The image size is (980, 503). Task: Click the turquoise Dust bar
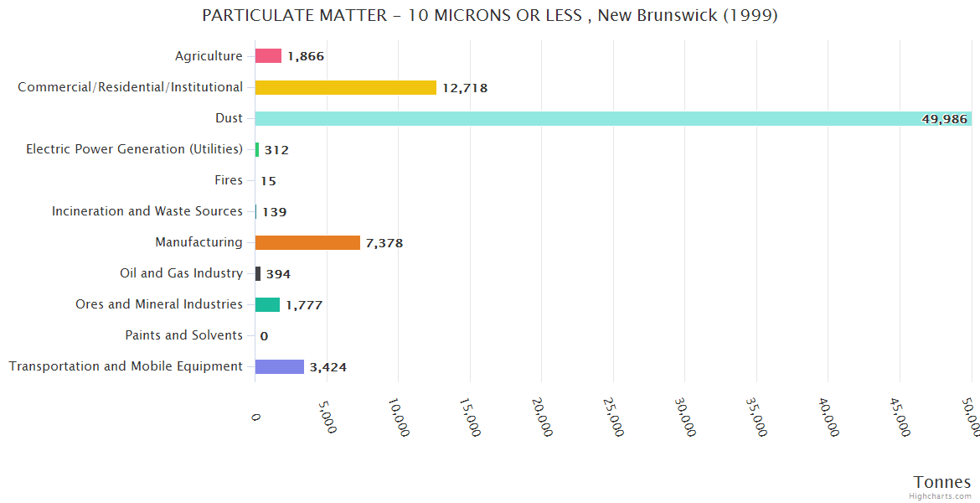coord(586,118)
